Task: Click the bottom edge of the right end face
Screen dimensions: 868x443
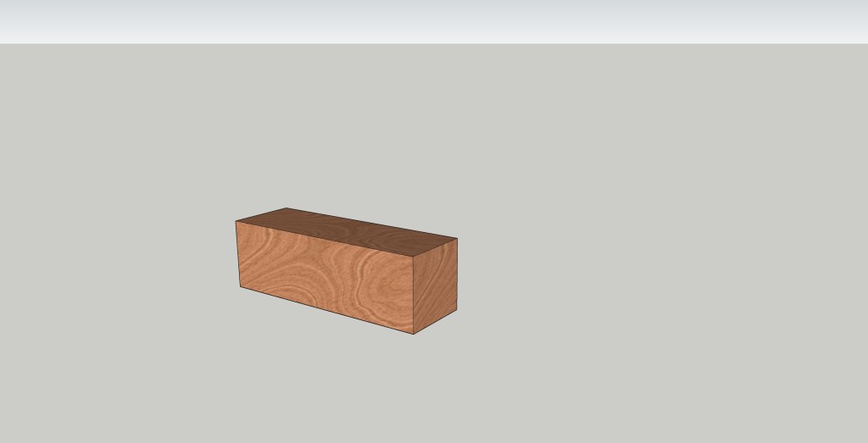Action: tap(437, 321)
